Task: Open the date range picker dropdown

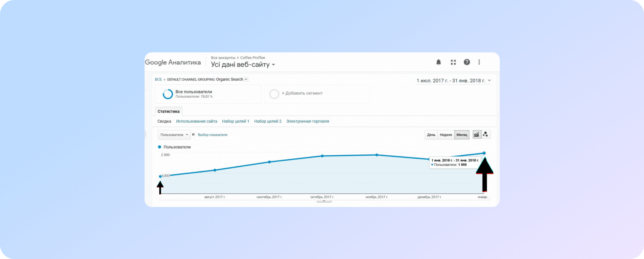Action: (x=454, y=81)
